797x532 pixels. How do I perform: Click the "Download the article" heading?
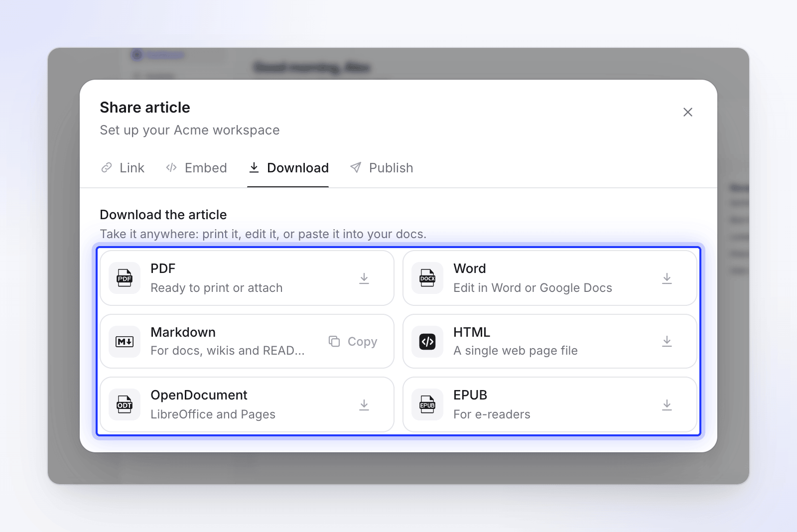pos(163,215)
